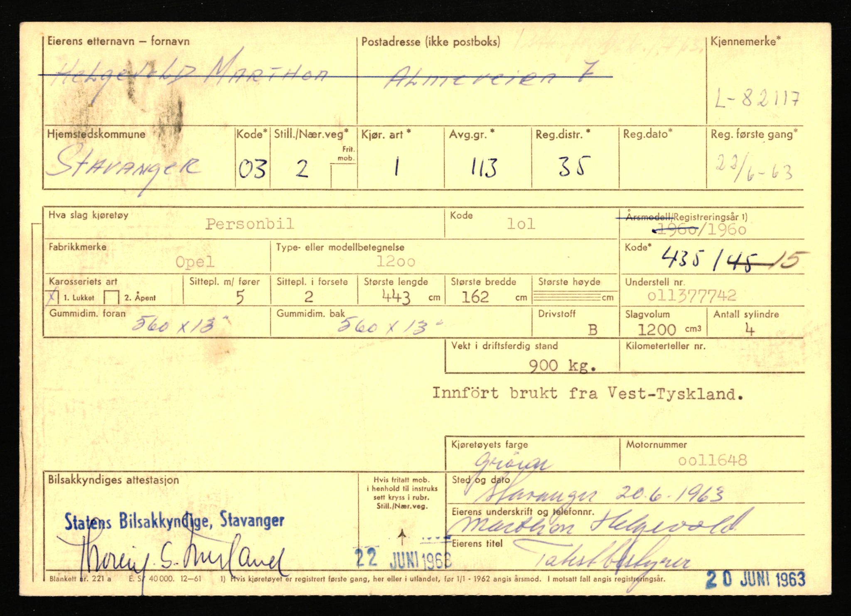This screenshot has width=851, height=616.
Task: Click the make 'Opel'
Action: pos(195,262)
